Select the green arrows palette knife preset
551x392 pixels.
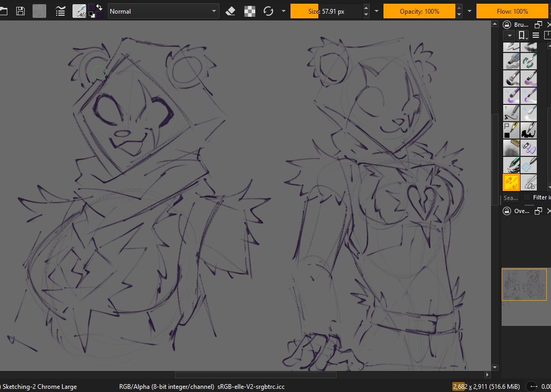point(528,61)
